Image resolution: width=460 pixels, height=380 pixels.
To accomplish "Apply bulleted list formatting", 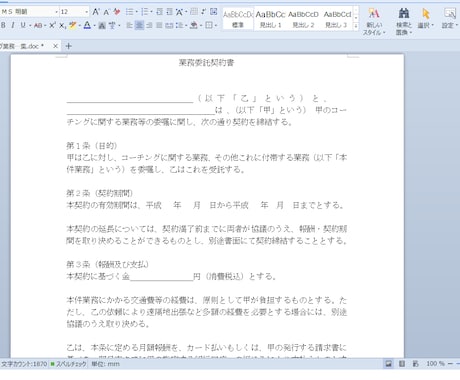I will 129,12.
